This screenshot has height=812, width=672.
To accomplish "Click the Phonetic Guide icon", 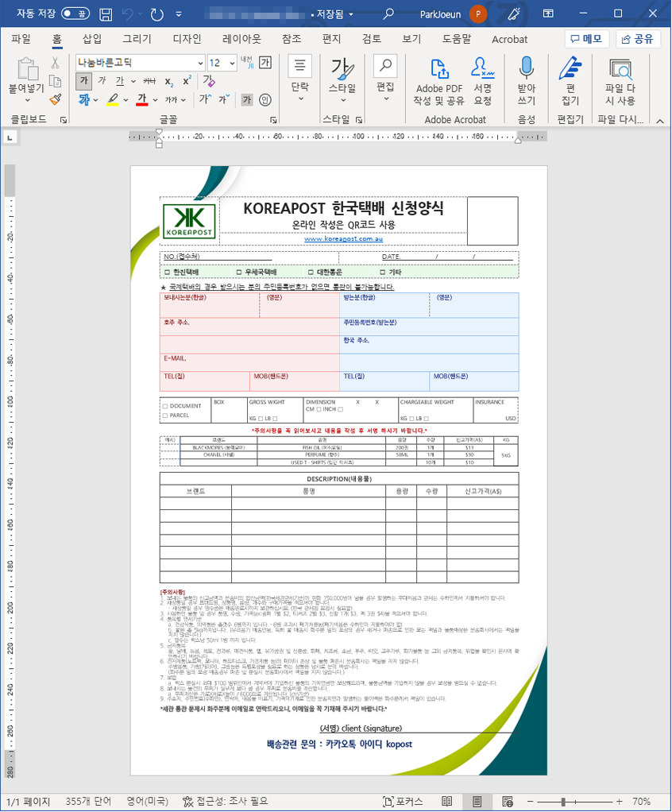I will [247, 62].
